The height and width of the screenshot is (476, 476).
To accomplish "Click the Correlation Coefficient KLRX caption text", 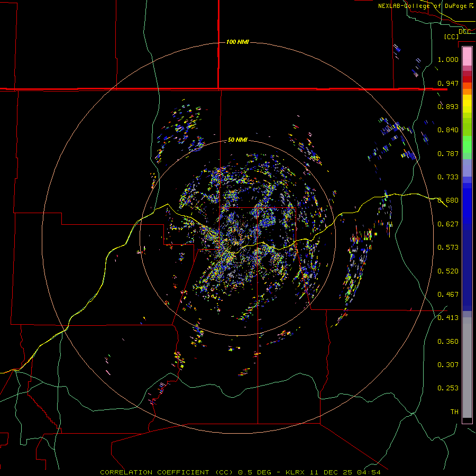I will [240, 472].
